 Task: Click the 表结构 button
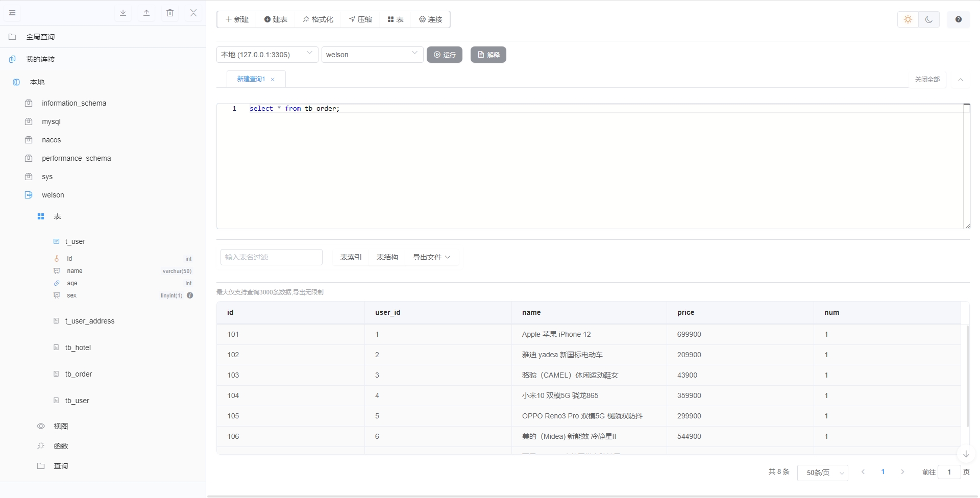387,257
